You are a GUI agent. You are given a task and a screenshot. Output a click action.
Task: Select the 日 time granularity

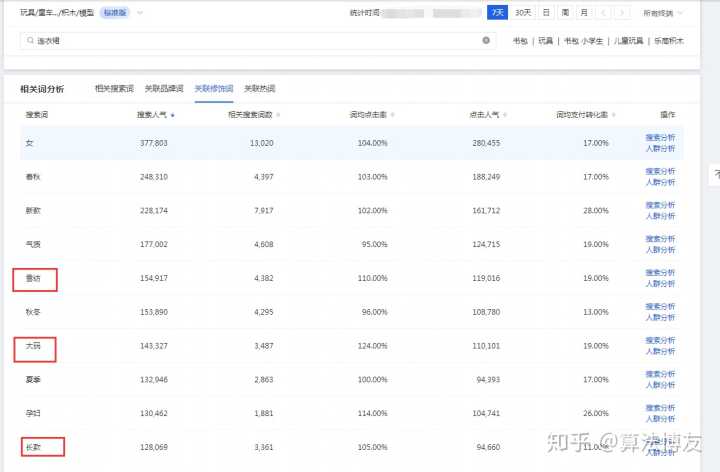(x=546, y=13)
